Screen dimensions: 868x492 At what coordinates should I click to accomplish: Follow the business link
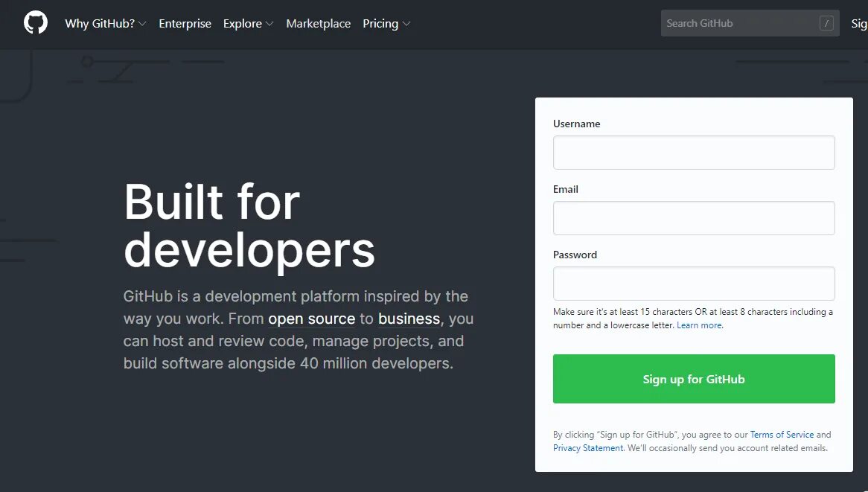pos(409,319)
